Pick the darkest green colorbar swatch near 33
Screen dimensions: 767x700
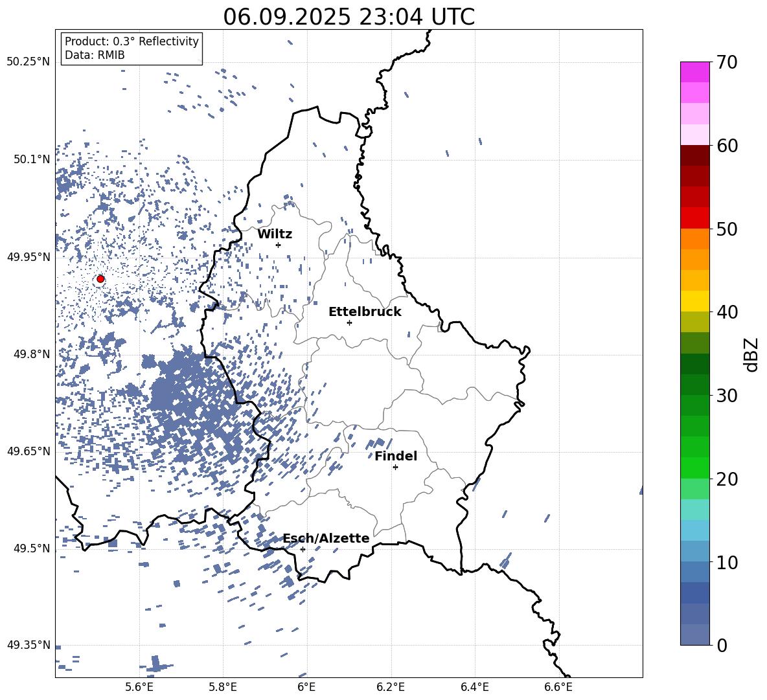[x=695, y=364]
